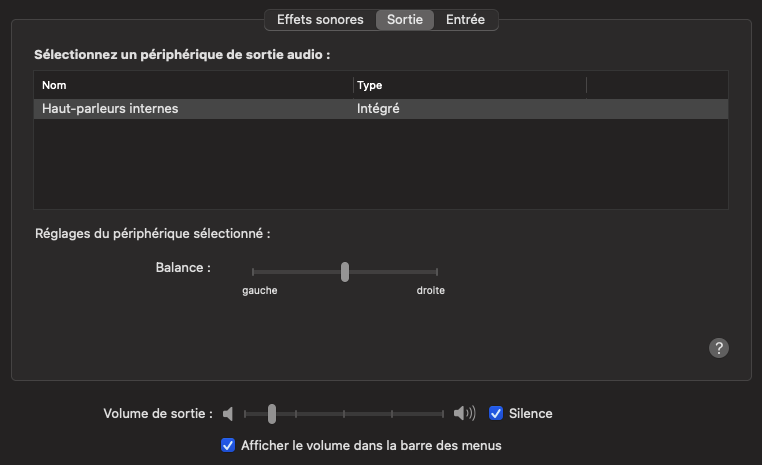Click the gauche label under Balance slider
Viewport: 762px width, 465px height.
(260, 291)
